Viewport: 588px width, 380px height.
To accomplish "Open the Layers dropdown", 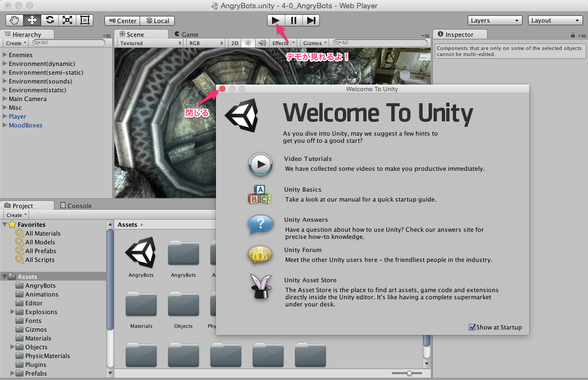I will pyautogui.click(x=494, y=20).
